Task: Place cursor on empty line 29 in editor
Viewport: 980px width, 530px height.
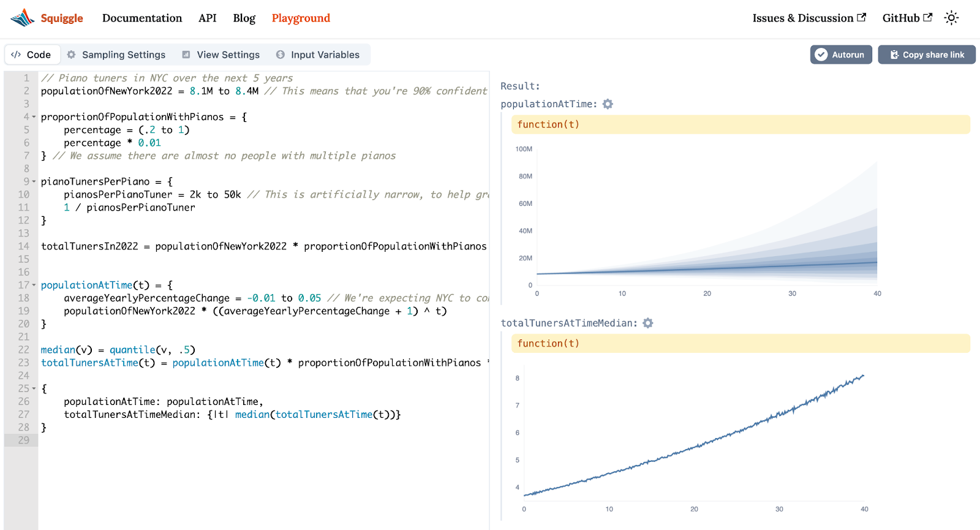Action: tap(245, 440)
